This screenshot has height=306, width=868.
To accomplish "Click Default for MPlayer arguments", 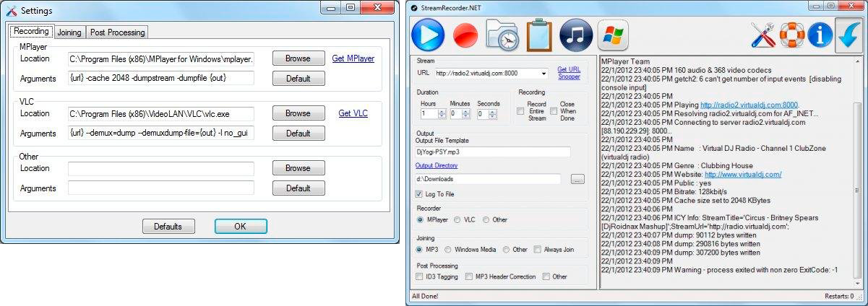I will pos(298,78).
